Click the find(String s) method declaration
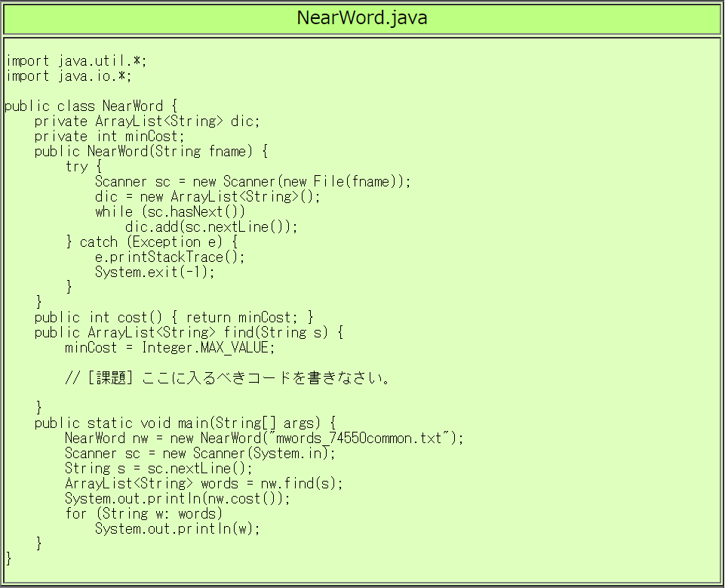The image size is (725, 588). tap(189, 333)
